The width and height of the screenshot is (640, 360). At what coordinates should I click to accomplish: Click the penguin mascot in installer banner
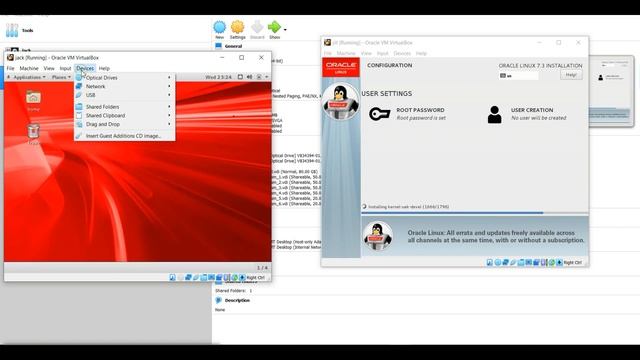click(x=378, y=236)
